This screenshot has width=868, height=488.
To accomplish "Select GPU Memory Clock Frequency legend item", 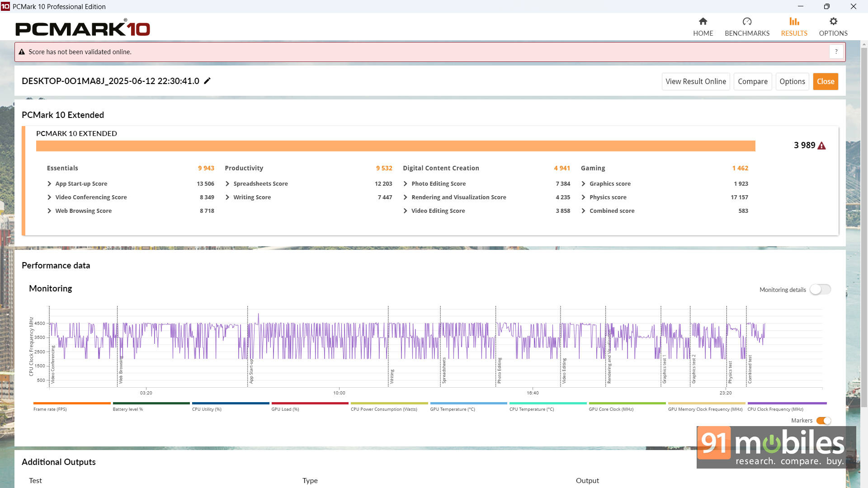I will coord(707,406).
